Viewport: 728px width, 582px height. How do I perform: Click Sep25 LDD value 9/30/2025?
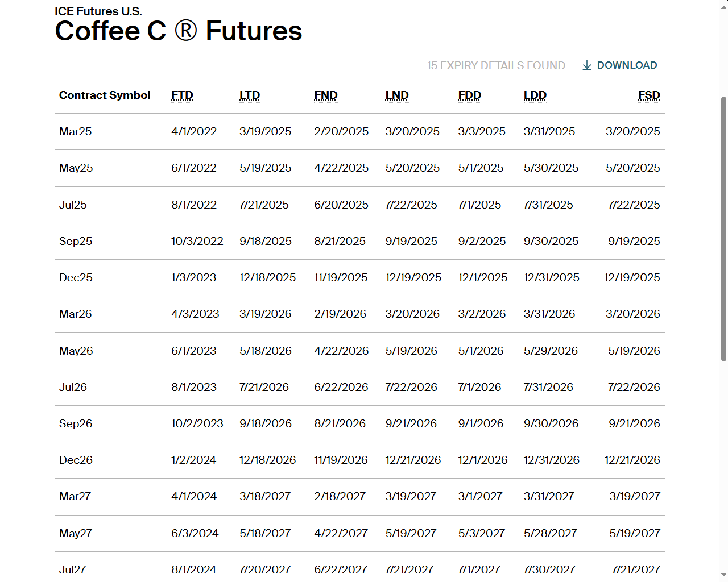pos(551,241)
